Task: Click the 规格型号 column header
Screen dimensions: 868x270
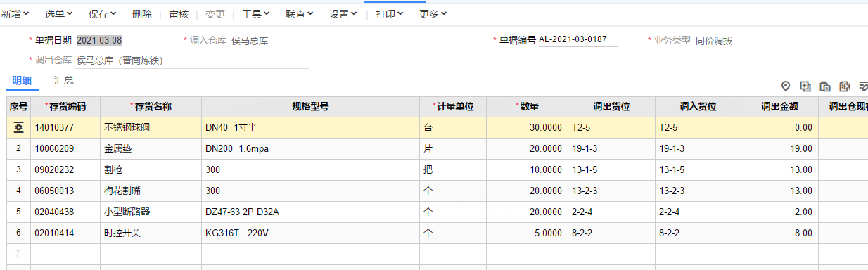Action: (310, 107)
